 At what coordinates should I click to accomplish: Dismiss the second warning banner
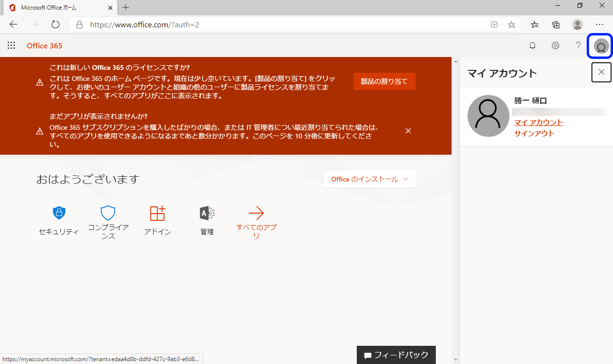[408, 131]
